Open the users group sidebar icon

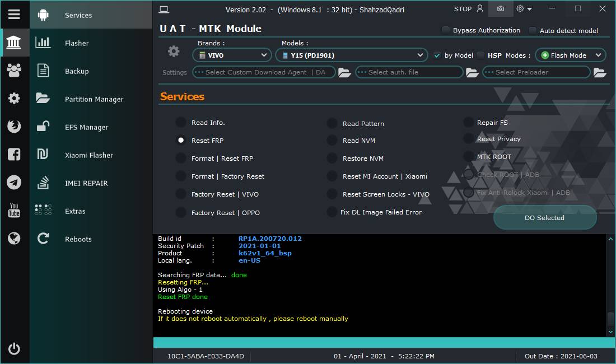tap(14, 71)
